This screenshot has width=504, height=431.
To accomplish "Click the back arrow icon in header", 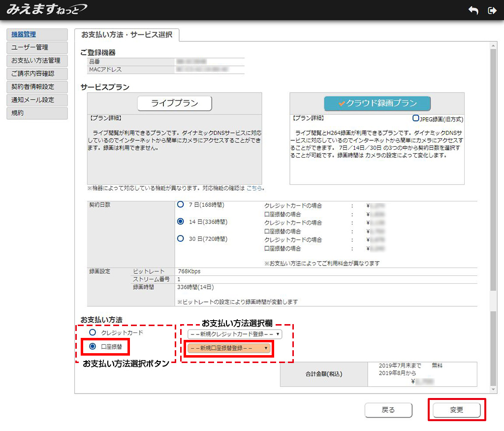I will (473, 10).
